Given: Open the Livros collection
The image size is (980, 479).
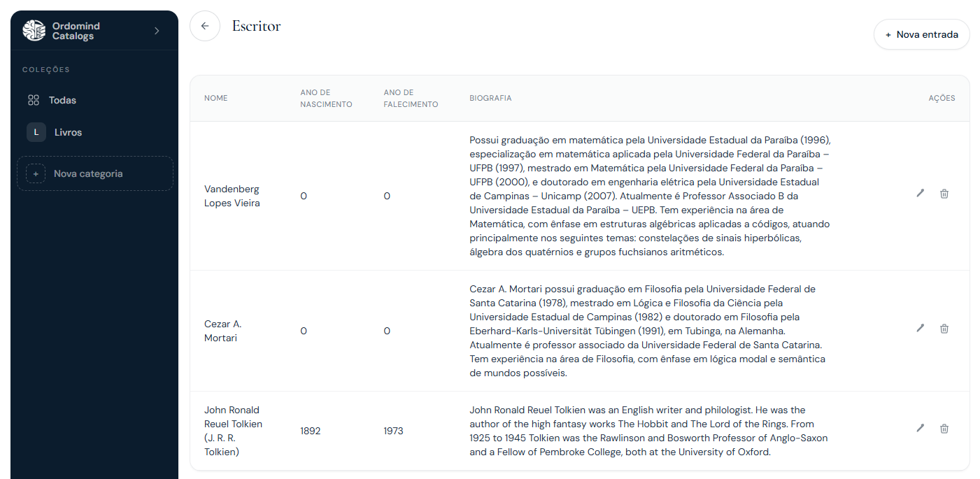Looking at the screenshot, I should click(68, 132).
